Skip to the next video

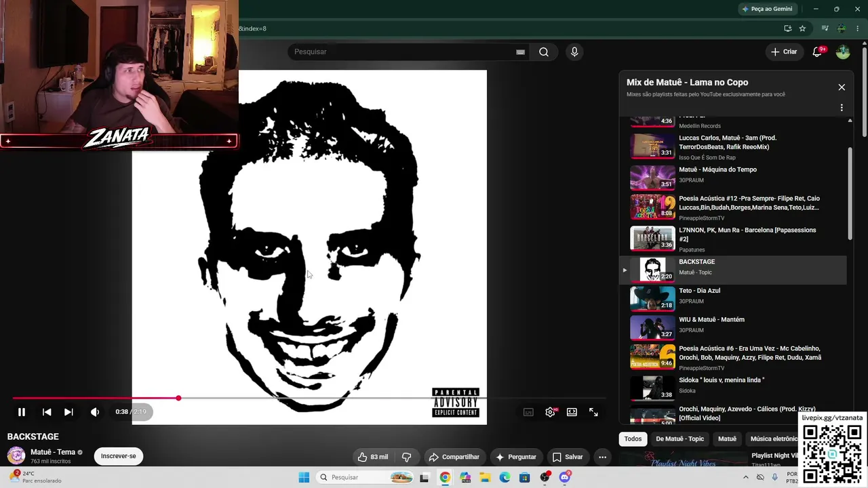point(68,412)
